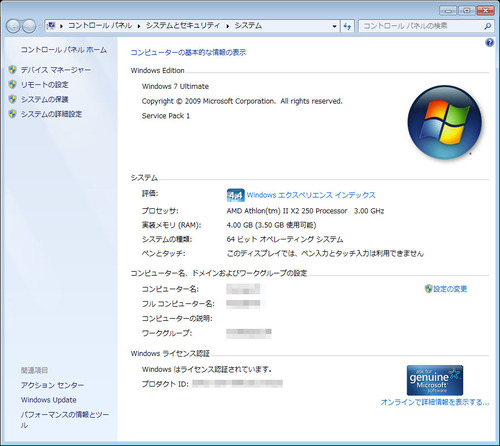Open the Windows エクスペリエンス インデックス link
The image size is (500, 446).
click(311, 195)
